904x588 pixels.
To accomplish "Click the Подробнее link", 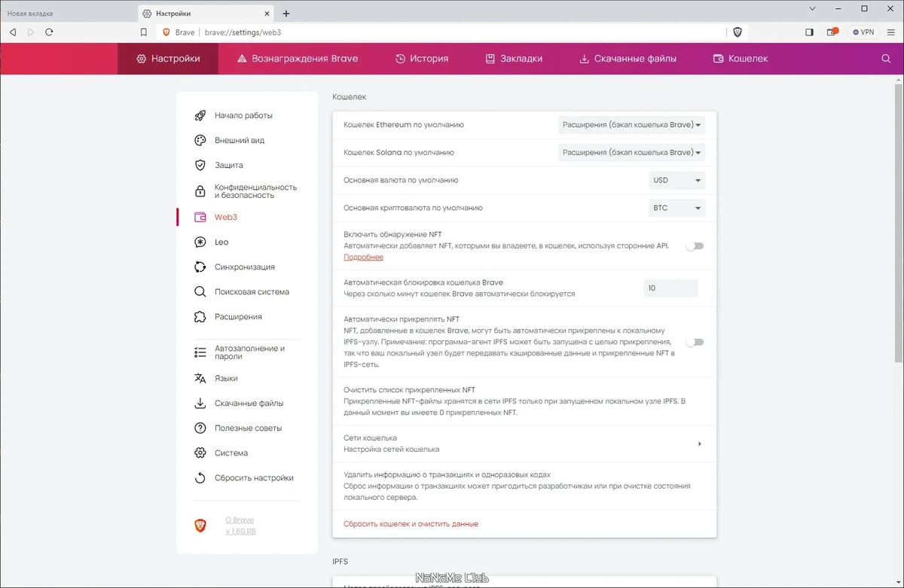I will (363, 257).
